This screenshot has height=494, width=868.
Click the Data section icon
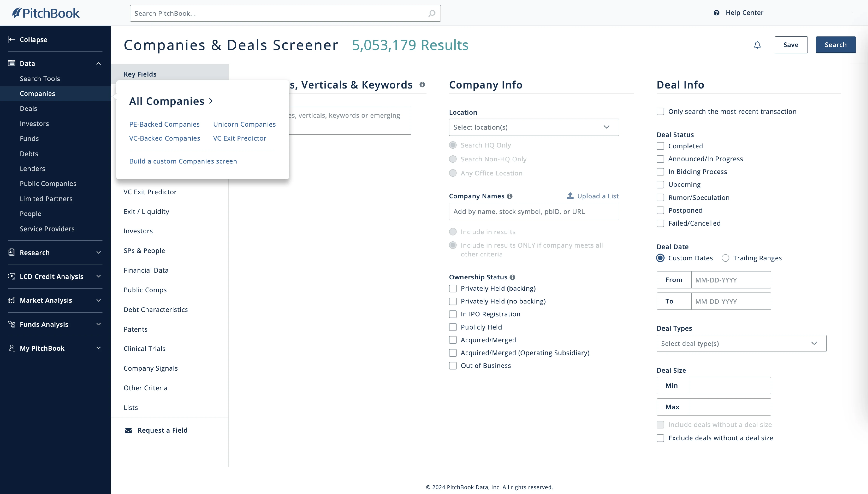[12, 63]
